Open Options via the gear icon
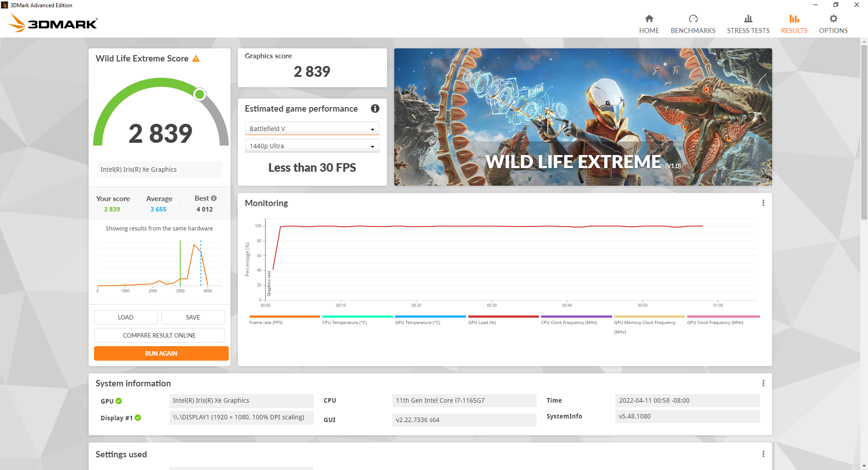This screenshot has width=868, height=470. (833, 19)
